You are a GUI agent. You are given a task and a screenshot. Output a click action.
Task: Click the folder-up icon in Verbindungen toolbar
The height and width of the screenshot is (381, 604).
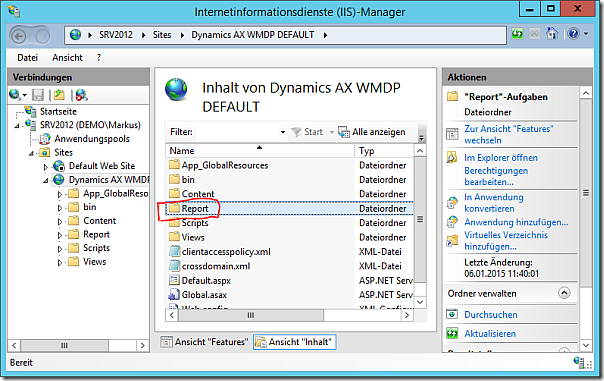(x=59, y=95)
